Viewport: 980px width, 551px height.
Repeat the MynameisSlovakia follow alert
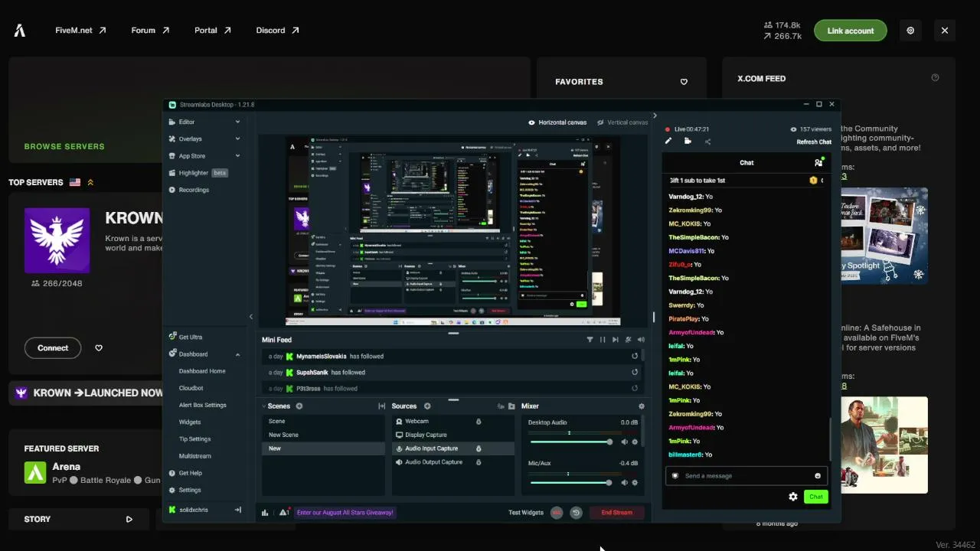coord(635,356)
